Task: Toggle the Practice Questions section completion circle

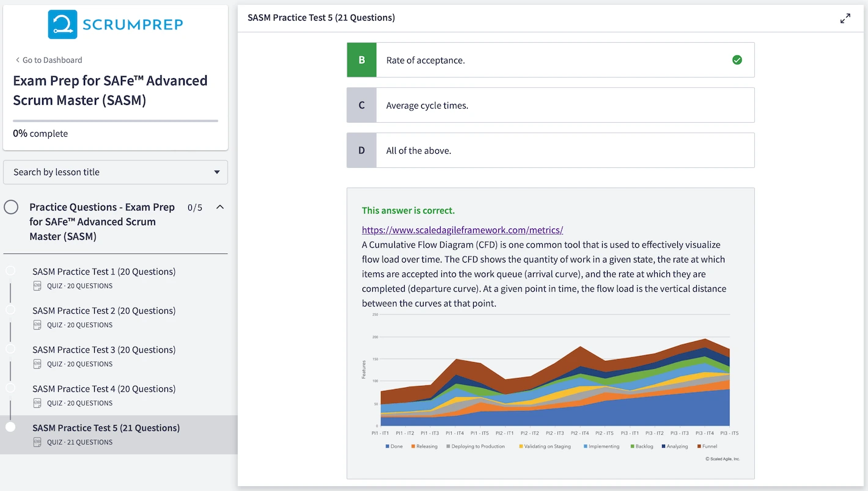Action: [x=11, y=208]
